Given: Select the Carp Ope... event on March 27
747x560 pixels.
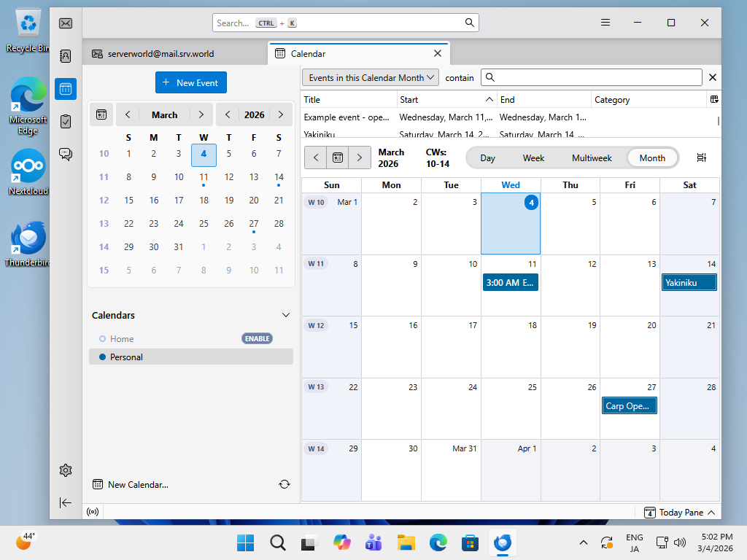Looking at the screenshot, I should [x=630, y=405].
